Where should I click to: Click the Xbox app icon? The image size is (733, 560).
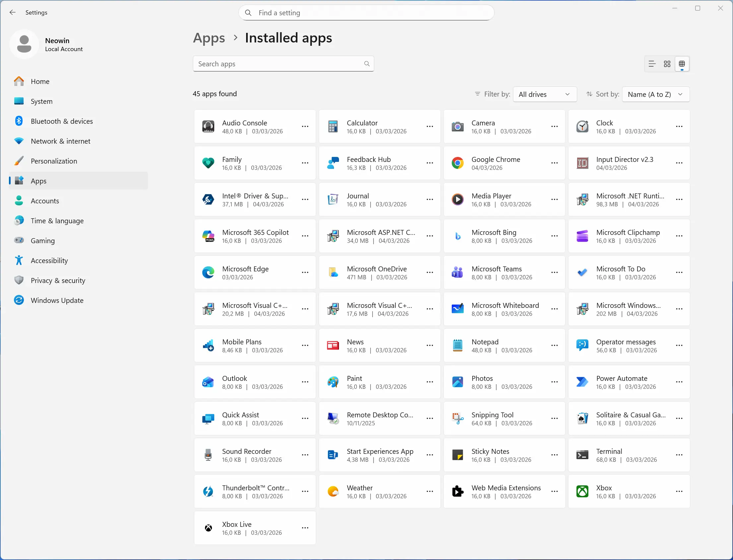582,491
